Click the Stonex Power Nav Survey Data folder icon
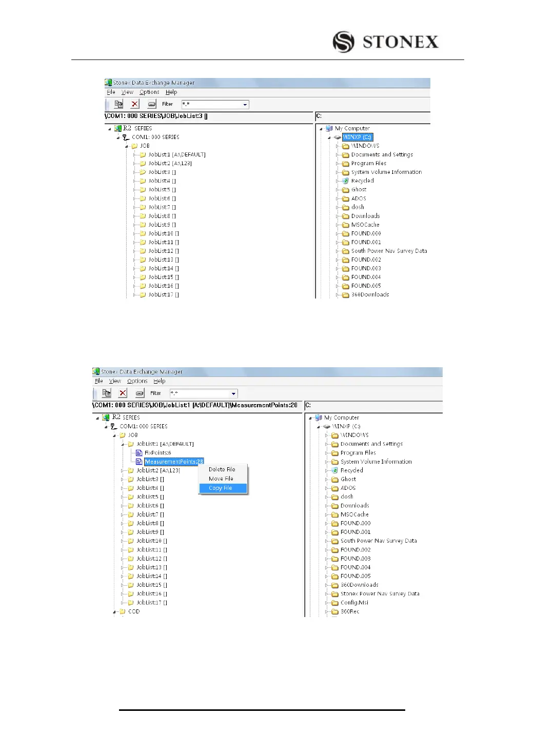 [x=335, y=594]
